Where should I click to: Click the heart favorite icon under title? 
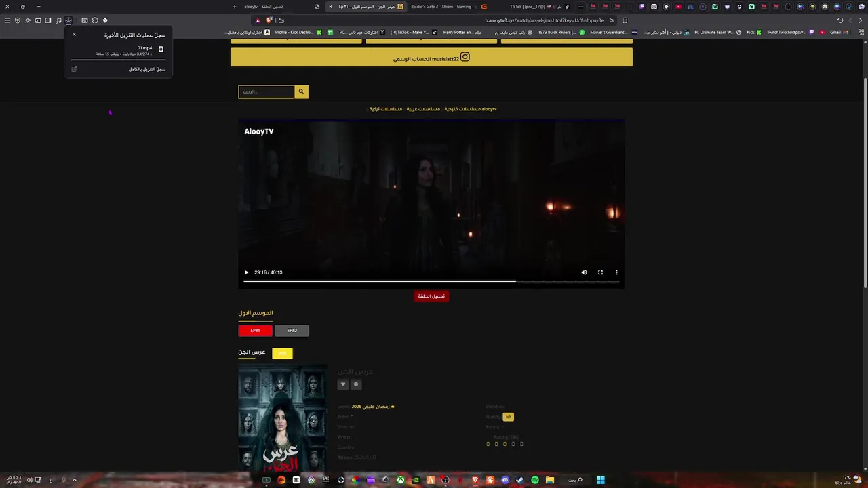(x=343, y=384)
